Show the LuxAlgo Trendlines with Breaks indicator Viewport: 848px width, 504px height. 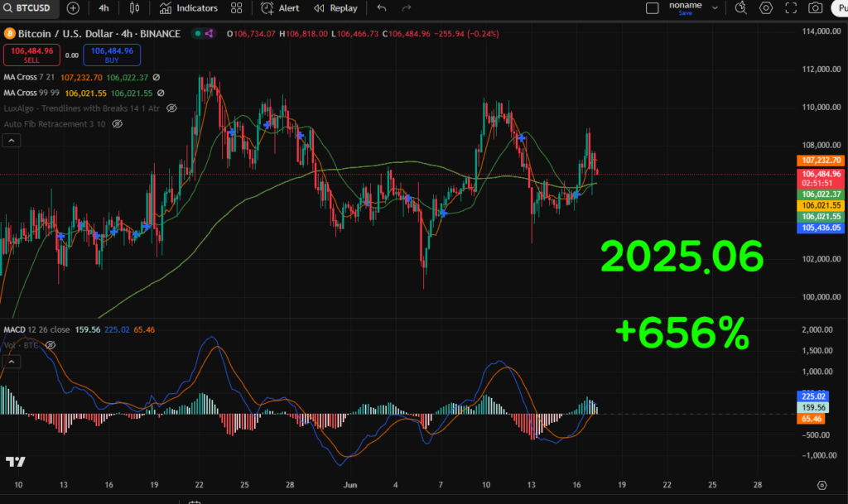pyautogui.click(x=171, y=108)
